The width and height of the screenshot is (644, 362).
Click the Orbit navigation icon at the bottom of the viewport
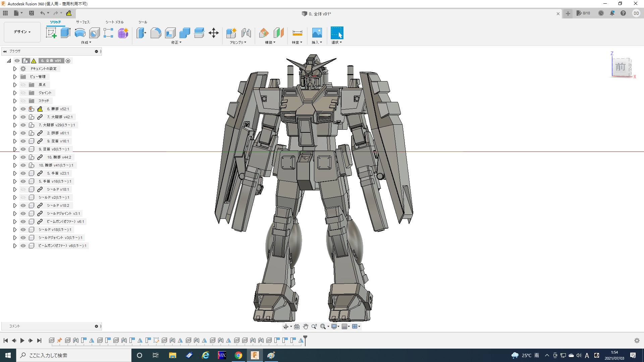click(285, 326)
